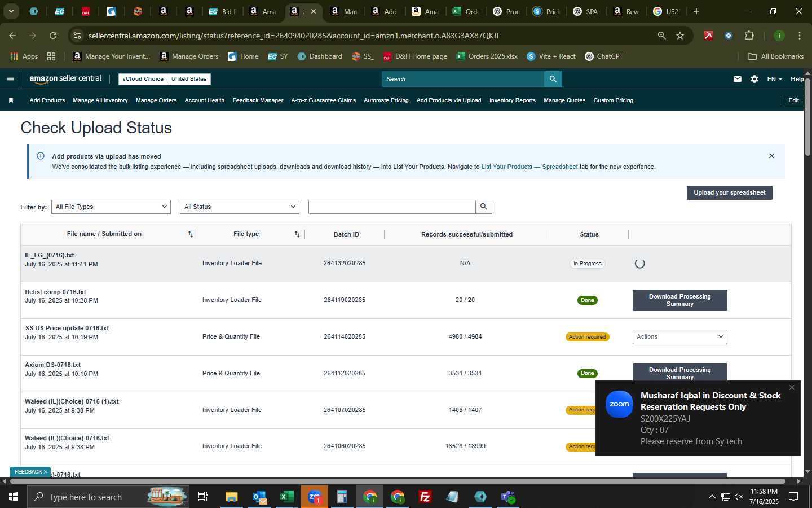This screenshot has height=508, width=812.
Task: Open Custom Pricing
Action: 614,100
